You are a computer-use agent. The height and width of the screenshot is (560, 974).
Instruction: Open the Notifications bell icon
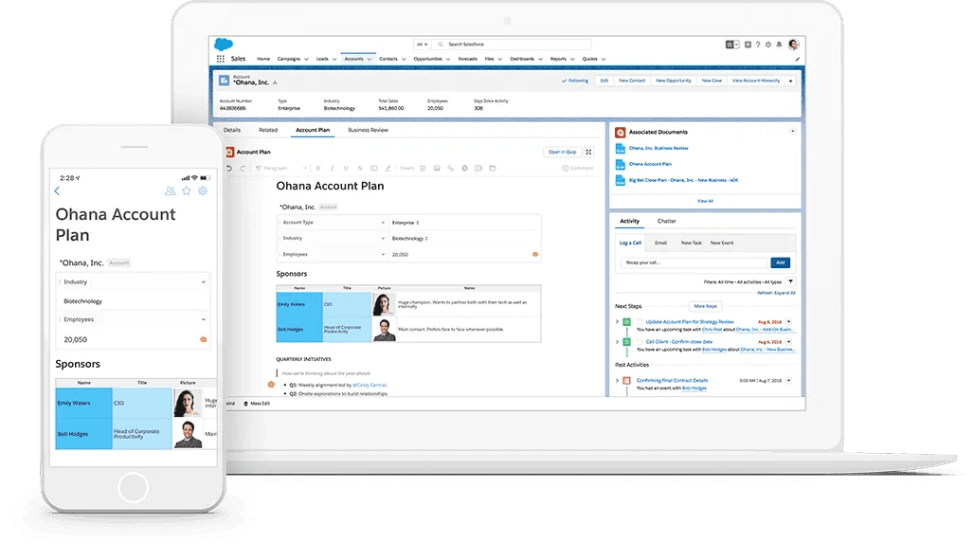pyautogui.click(x=779, y=45)
